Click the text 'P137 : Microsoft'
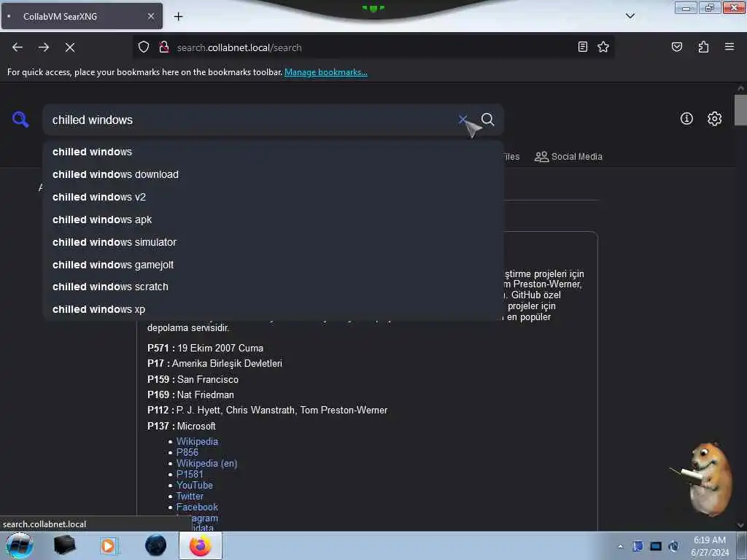 [x=182, y=426]
